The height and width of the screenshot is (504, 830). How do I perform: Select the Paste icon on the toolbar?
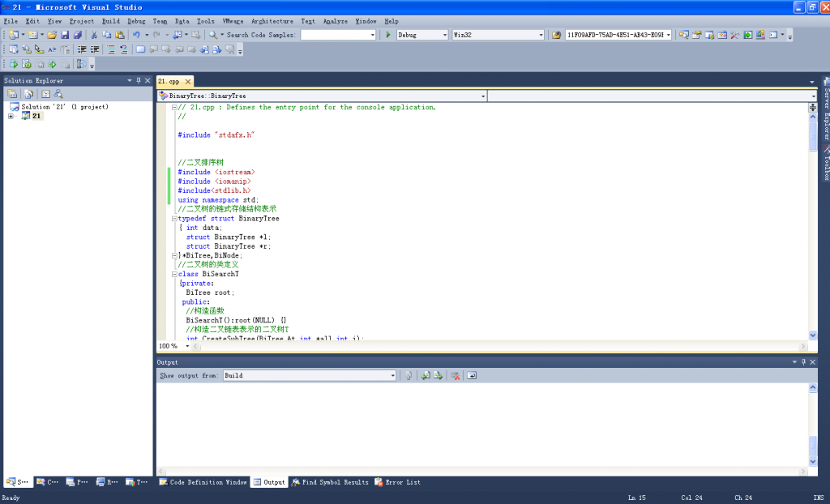pos(118,35)
